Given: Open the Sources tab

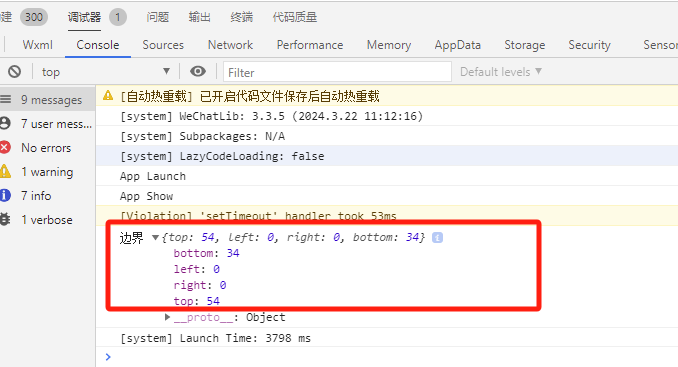Looking at the screenshot, I should [163, 45].
